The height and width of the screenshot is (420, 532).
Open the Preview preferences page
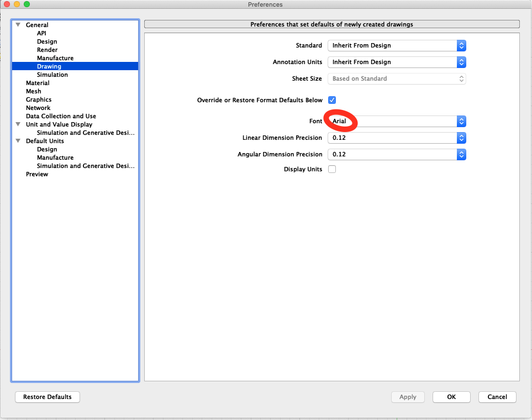[36, 174]
